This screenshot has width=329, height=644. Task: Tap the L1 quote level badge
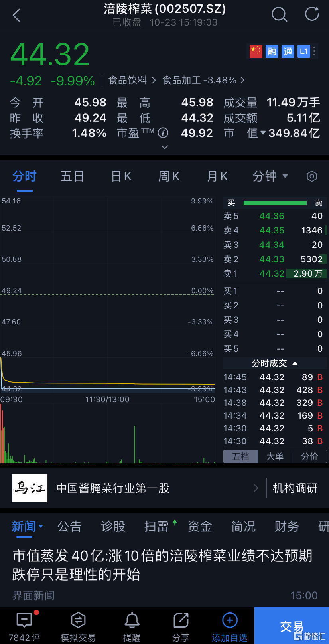click(x=304, y=51)
